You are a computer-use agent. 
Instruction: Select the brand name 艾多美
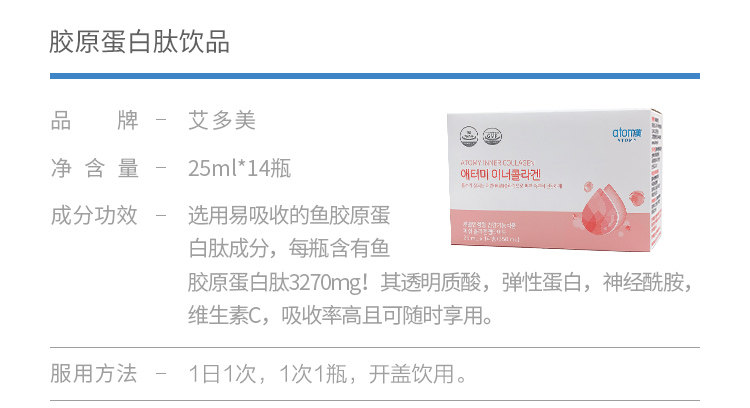pyautogui.click(x=222, y=120)
